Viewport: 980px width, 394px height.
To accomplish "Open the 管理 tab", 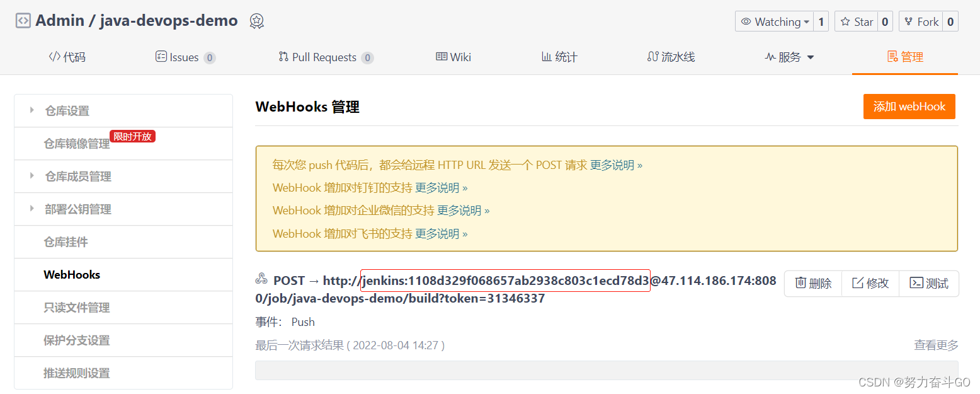I will (905, 56).
